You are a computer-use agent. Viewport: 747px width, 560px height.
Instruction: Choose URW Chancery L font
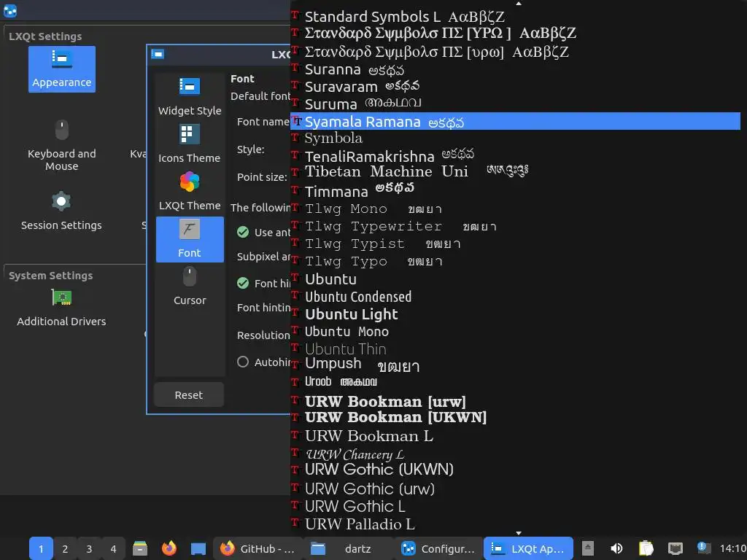point(515,454)
